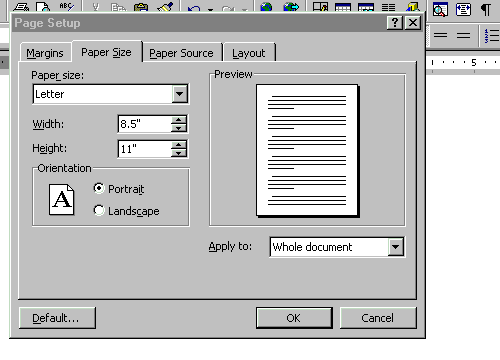The width and height of the screenshot is (500, 360).
Task: Expand the Apply to dropdown
Action: tap(396, 247)
